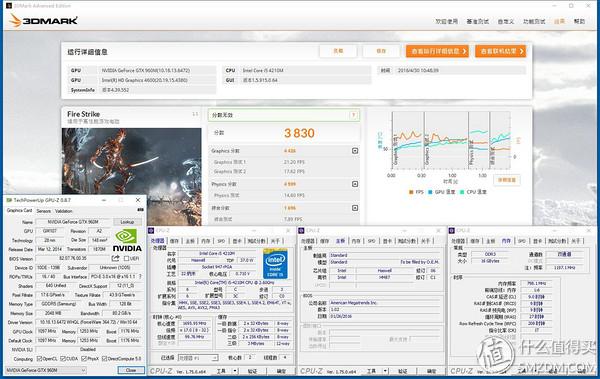Click the NVIDIA logo in GPU-Z

click(127, 240)
